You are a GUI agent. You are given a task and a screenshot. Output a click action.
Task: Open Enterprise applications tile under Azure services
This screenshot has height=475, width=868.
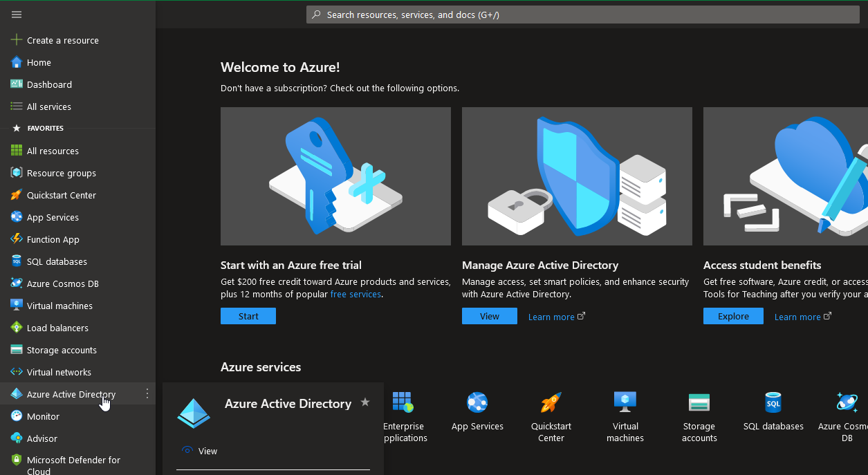click(x=404, y=417)
